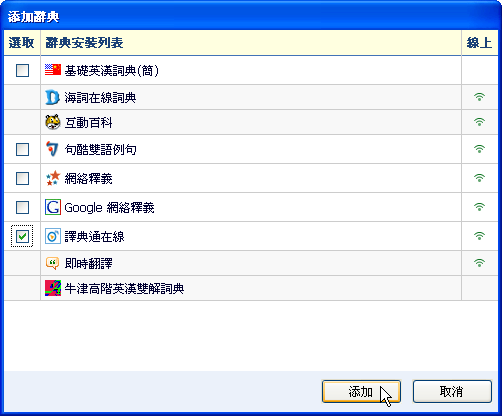
Task: Click the online signal icon for 譯典通在線
Action: [479, 236]
